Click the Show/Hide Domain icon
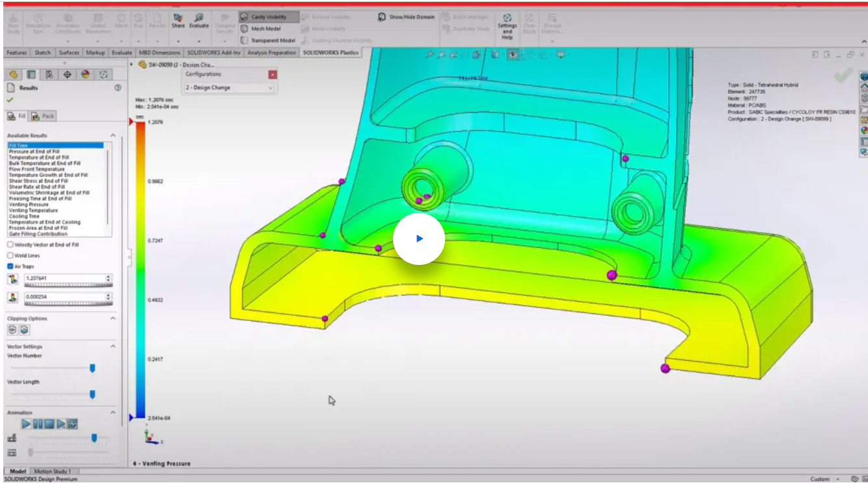Screen dimensions: 868x483 pos(382,18)
